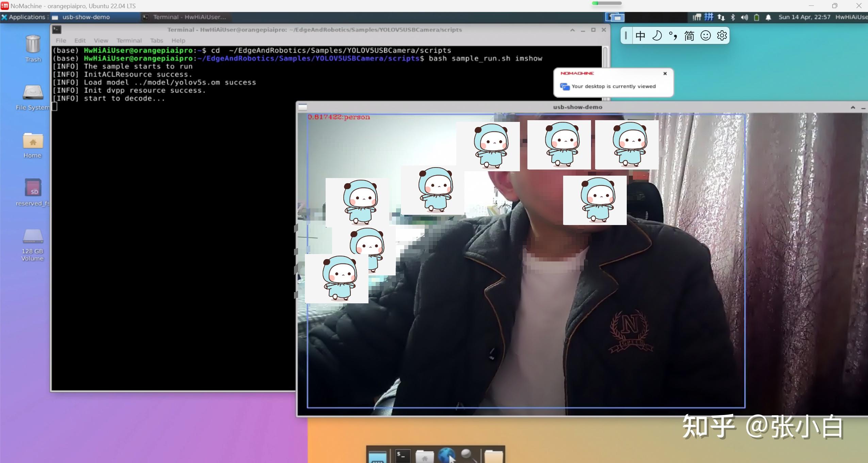Open input method settings gear
This screenshot has width=868, height=463.
click(722, 35)
